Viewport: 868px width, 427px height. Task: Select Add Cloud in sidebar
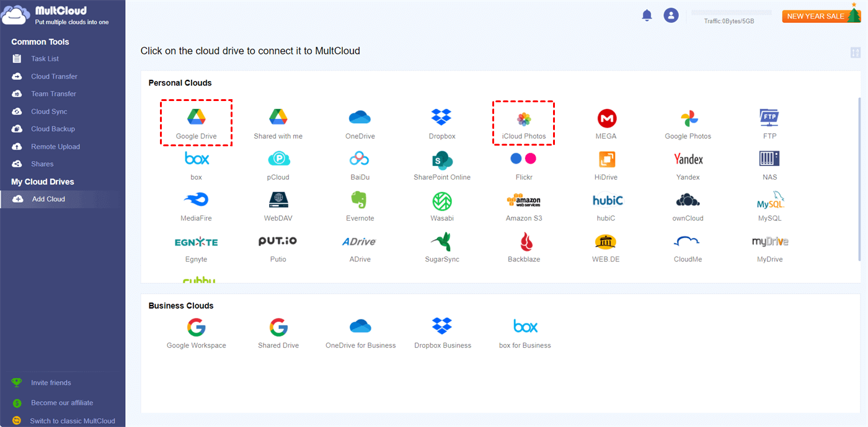click(x=63, y=199)
